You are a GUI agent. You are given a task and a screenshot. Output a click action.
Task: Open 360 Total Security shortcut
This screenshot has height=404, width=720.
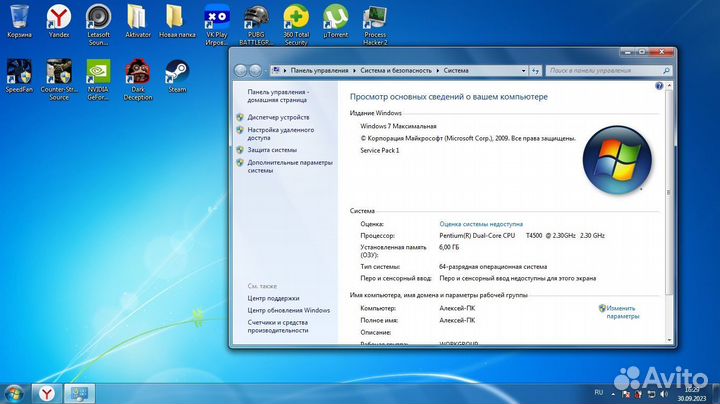click(296, 25)
